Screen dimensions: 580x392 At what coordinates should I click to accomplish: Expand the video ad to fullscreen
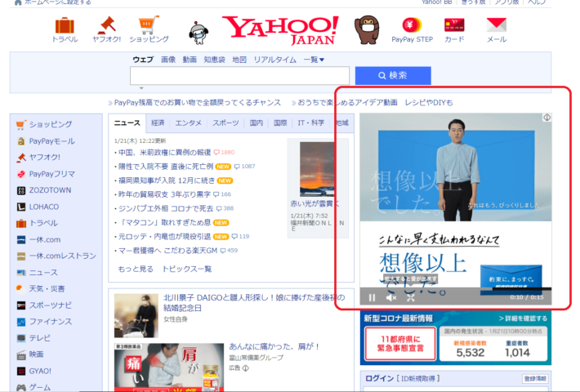411,297
